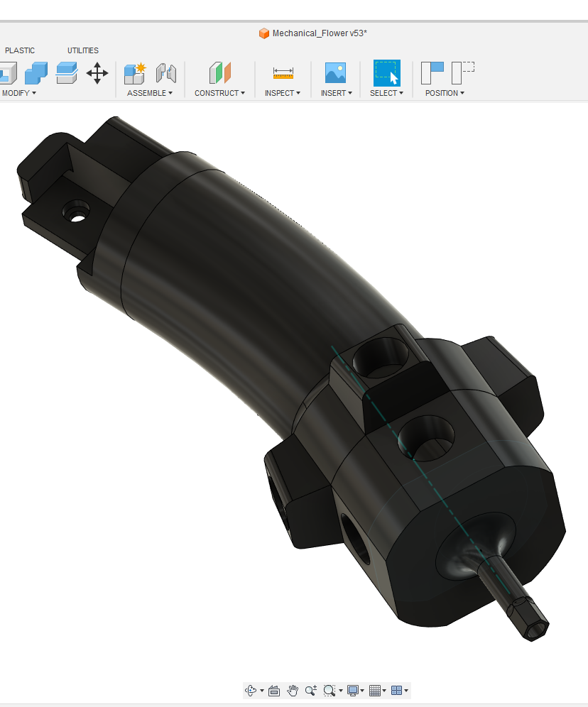Image resolution: width=588 pixels, height=707 pixels.
Task: Click the Capture Position icon
Action: 432,72
